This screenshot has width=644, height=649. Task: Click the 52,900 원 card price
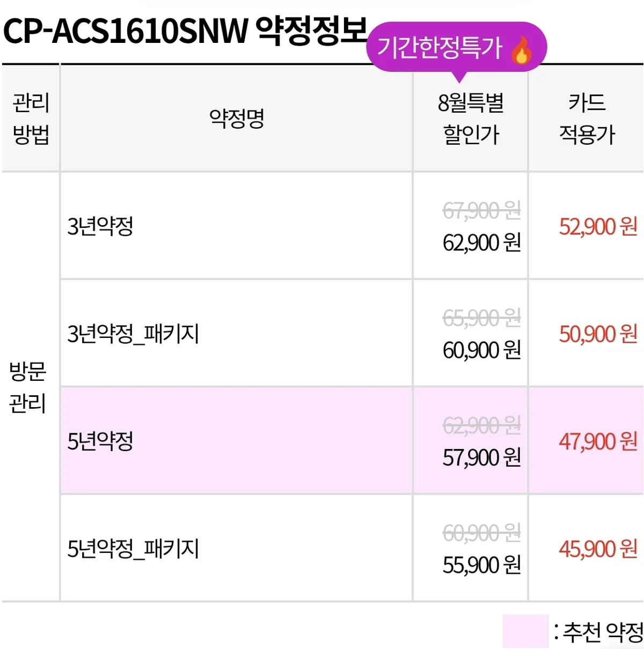pos(598,226)
